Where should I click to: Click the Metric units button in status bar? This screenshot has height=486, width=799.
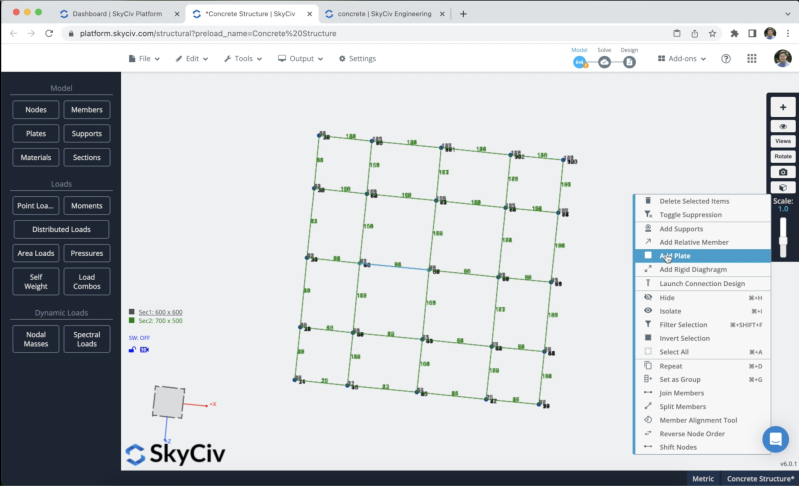(x=703, y=478)
